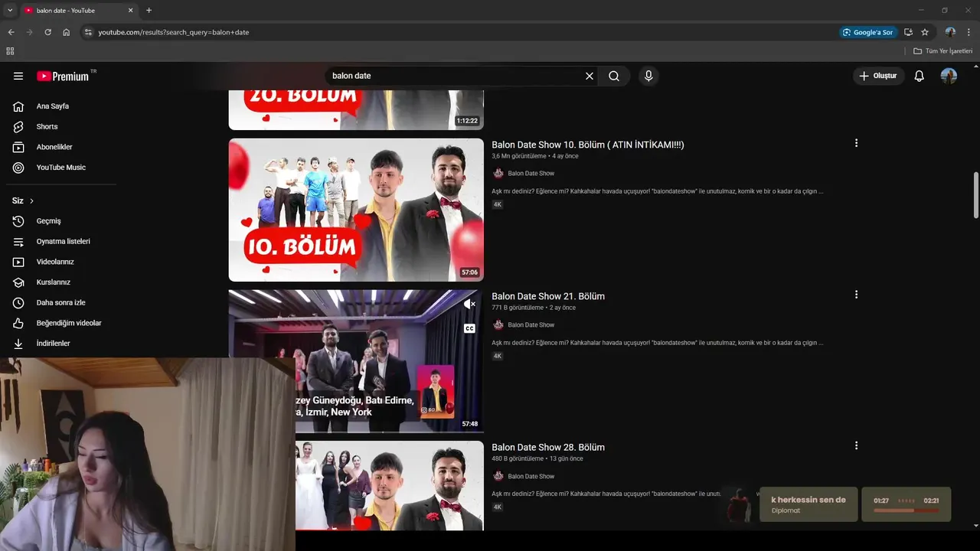Open Balon Date Show 10. Bölüm title
The height and width of the screenshot is (551, 980).
587,145
